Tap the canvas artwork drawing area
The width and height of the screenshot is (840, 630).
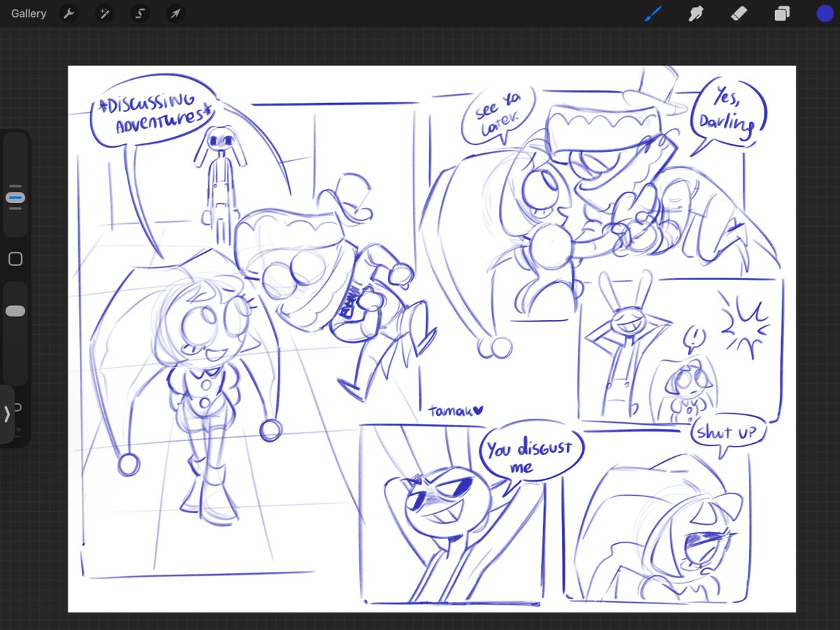click(432, 339)
